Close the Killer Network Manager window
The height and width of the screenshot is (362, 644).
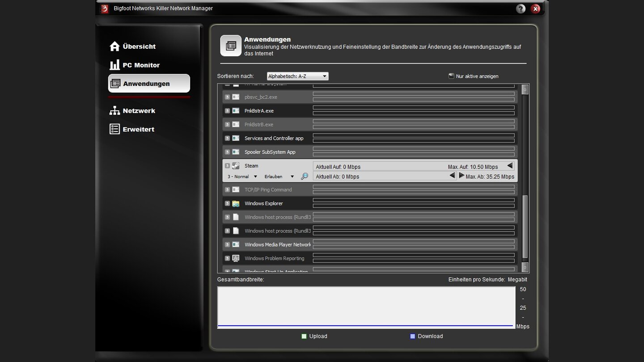535,8
